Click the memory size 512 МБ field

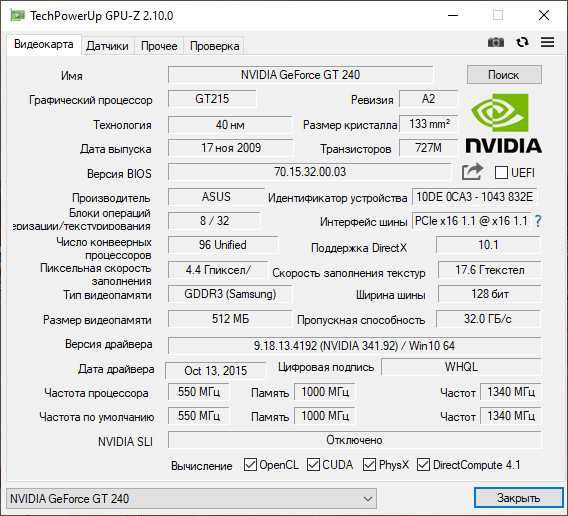(x=230, y=319)
